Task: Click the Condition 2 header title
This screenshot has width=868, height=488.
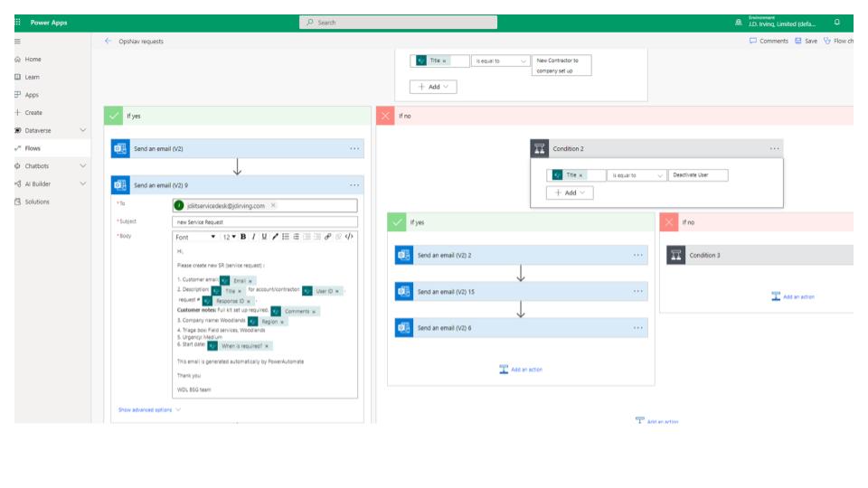Action: (568, 149)
